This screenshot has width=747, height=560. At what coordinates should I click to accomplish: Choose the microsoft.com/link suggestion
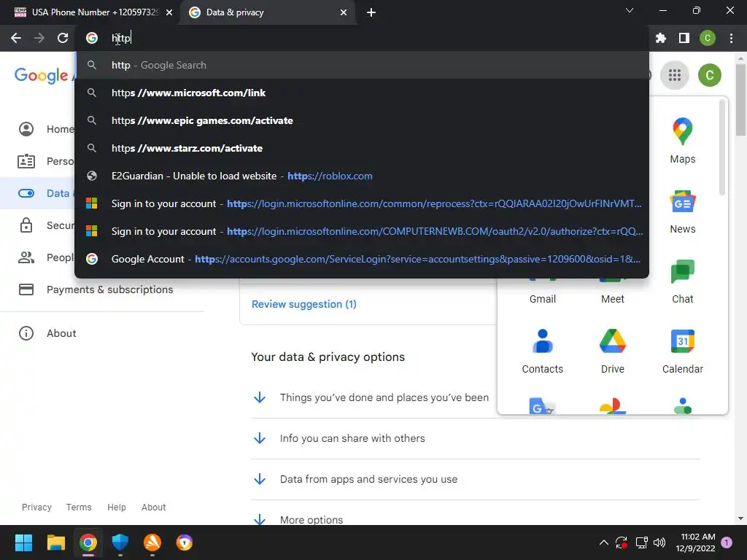[362, 93]
